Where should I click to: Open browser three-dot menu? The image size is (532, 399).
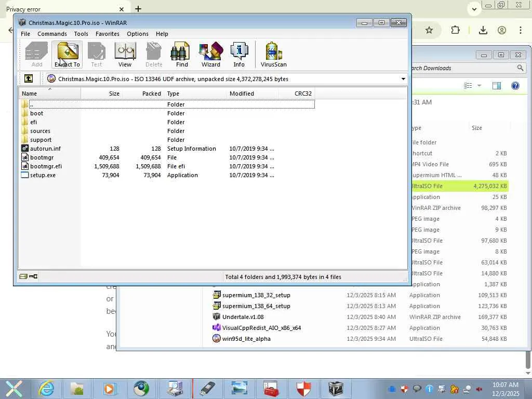pos(521,30)
